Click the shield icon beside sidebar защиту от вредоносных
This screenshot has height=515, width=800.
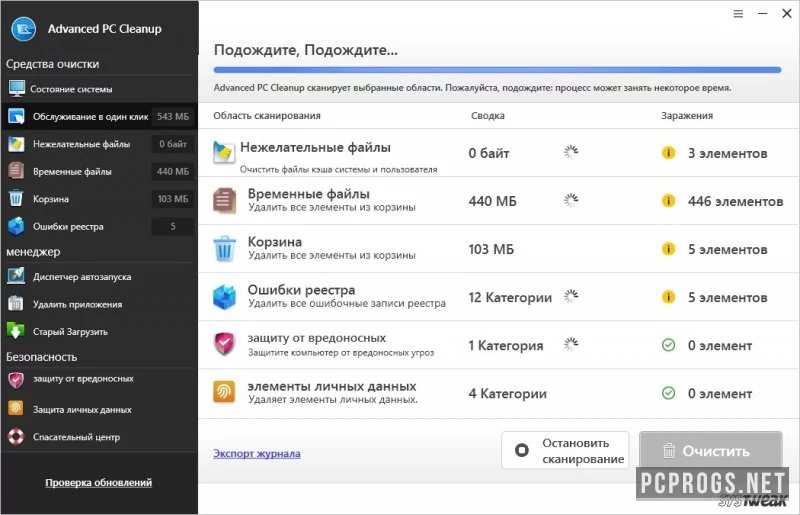pos(16,380)
